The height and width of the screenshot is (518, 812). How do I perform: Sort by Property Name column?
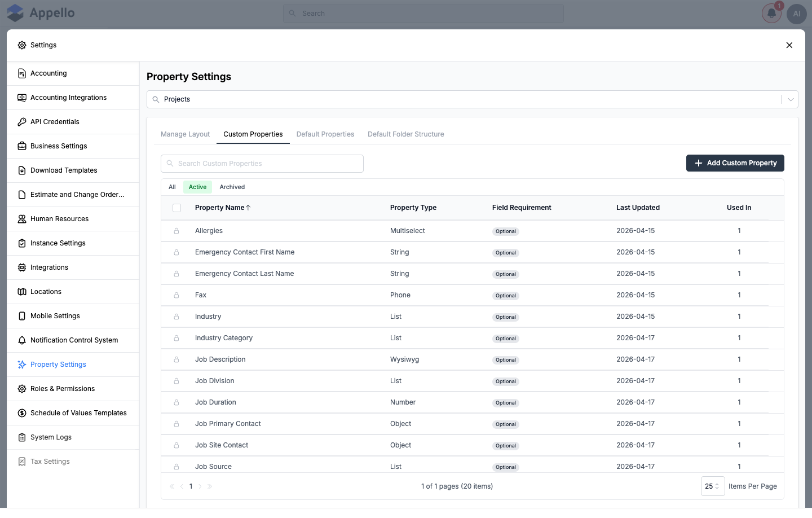click(223, 208)
